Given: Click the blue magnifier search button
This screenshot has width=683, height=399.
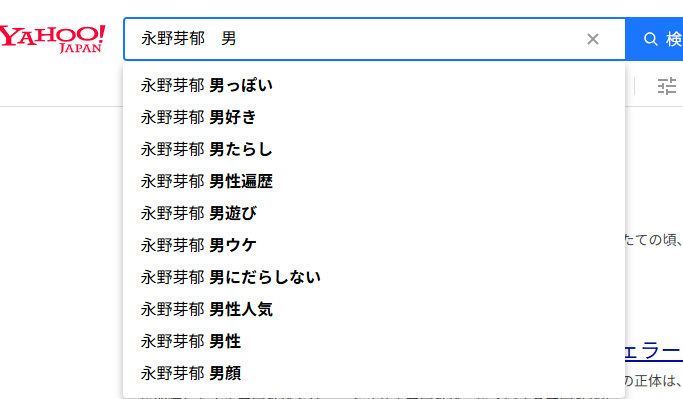Looking at the screenshot, I should [x=654, y=39].
